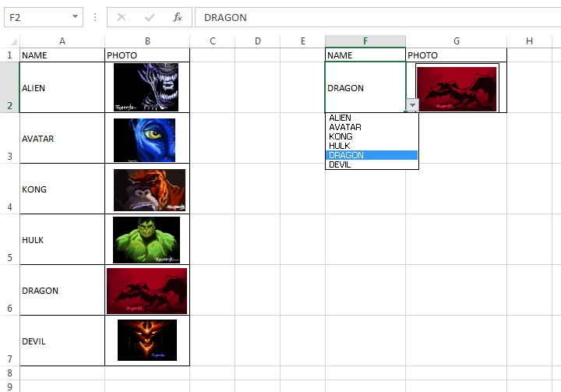Click the Cancel X icon in formula bar
The height and width of the screenshot is (392, 561).
point(122,17)
